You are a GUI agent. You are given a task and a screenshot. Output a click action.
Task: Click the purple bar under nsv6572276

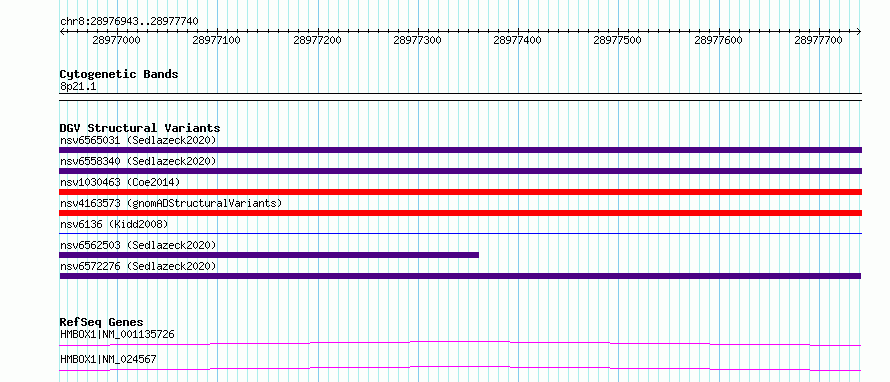point(460,276)
